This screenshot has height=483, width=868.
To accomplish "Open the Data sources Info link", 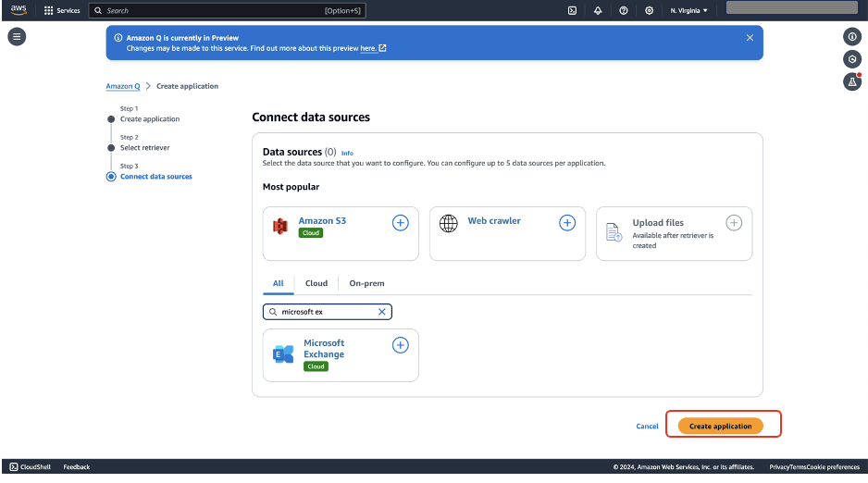I will (x=347, y=154).
